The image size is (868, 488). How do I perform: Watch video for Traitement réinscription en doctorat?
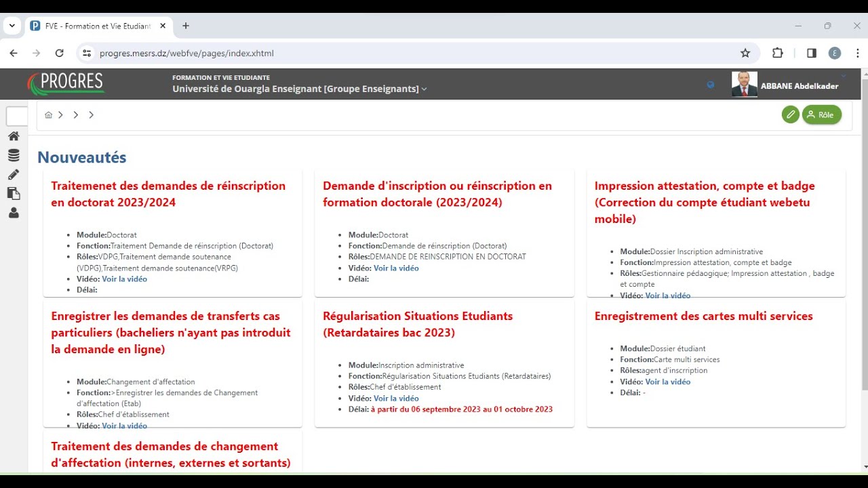pos(124,279)
